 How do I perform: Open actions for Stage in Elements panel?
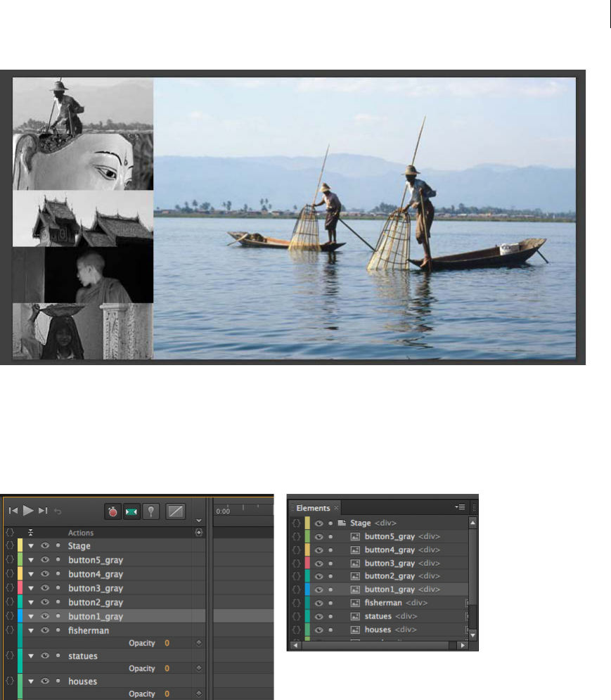point(296,523)
